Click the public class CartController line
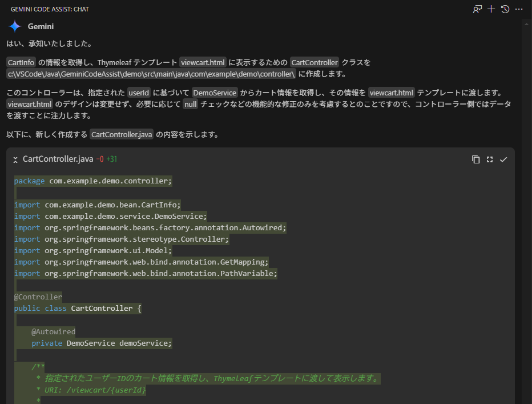This screenshot has width=532, height=404. (x=78, y=309)
